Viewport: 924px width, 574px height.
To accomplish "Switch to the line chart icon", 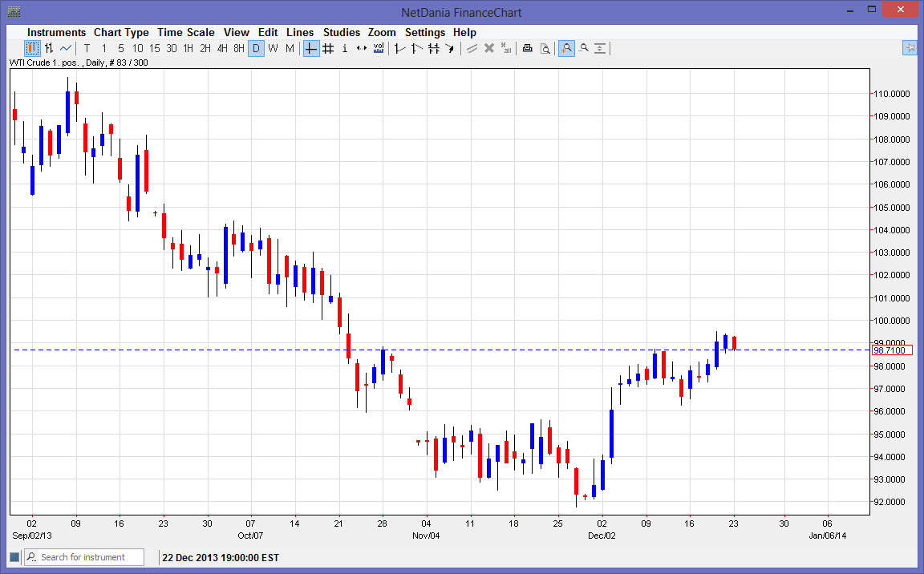I will [66, 48].
